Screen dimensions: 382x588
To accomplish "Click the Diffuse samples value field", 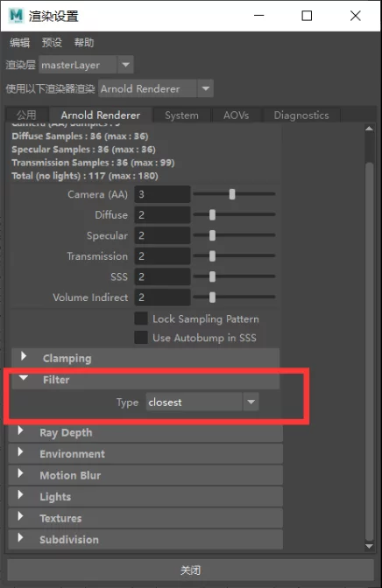I will pyautogui.click(x=162, y=215).
